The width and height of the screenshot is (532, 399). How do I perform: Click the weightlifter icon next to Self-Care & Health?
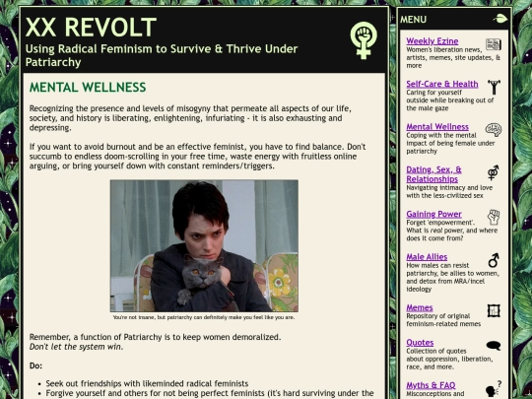point(494,88)
